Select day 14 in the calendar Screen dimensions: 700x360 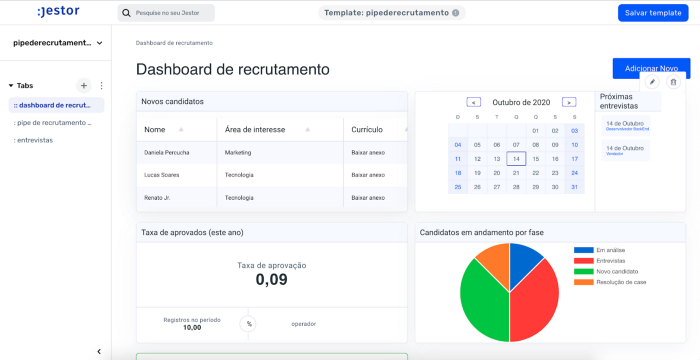coord(516,159)
